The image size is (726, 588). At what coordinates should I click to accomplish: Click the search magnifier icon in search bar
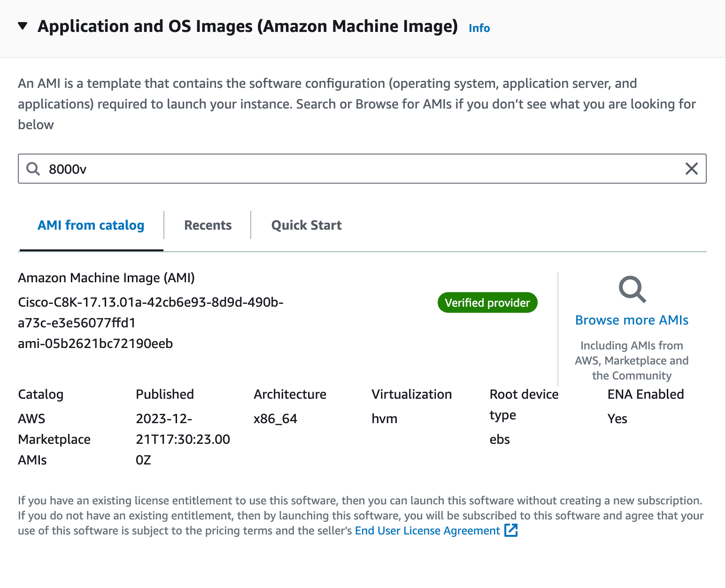click(32, 169)
